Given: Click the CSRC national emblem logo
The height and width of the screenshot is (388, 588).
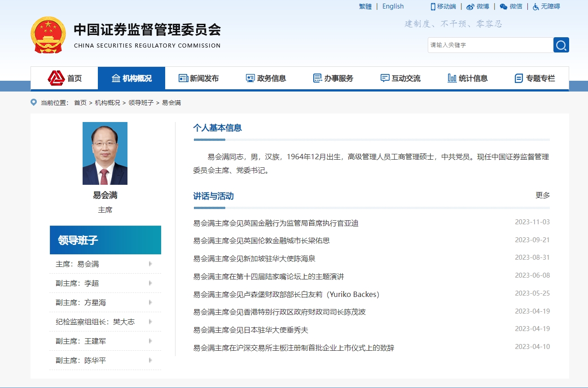Looking at the screenshot, I should coord(48,35).
